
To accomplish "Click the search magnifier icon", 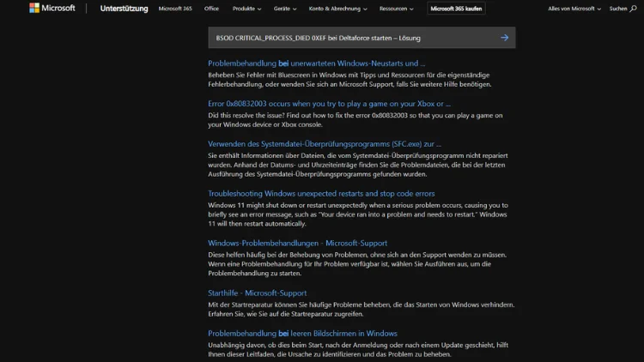I will [634, 9].
